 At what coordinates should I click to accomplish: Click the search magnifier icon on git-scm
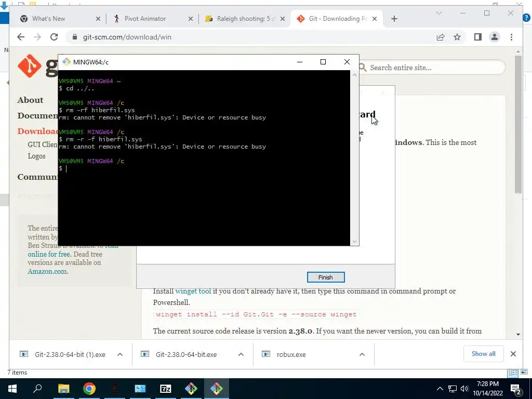coord(363,68)
